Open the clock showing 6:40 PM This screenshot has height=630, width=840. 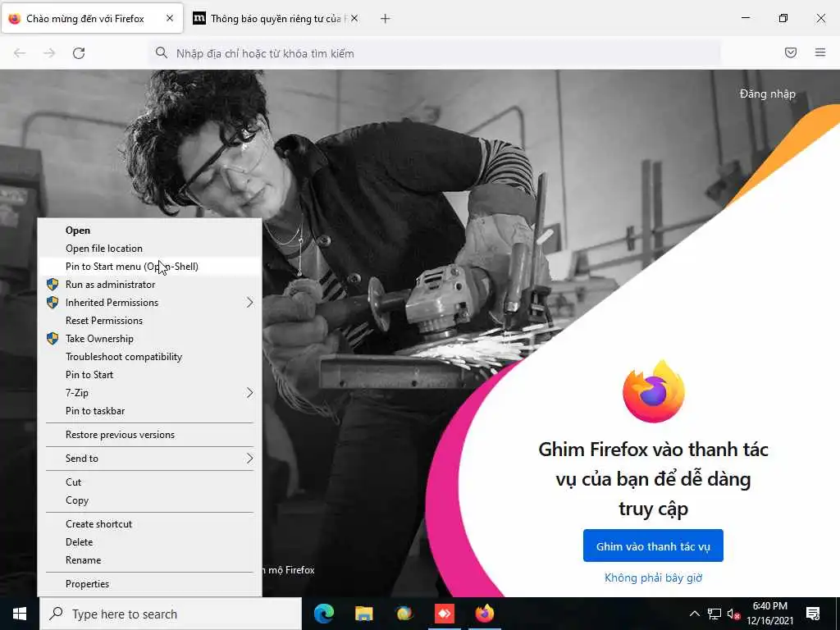click(769, 614)
